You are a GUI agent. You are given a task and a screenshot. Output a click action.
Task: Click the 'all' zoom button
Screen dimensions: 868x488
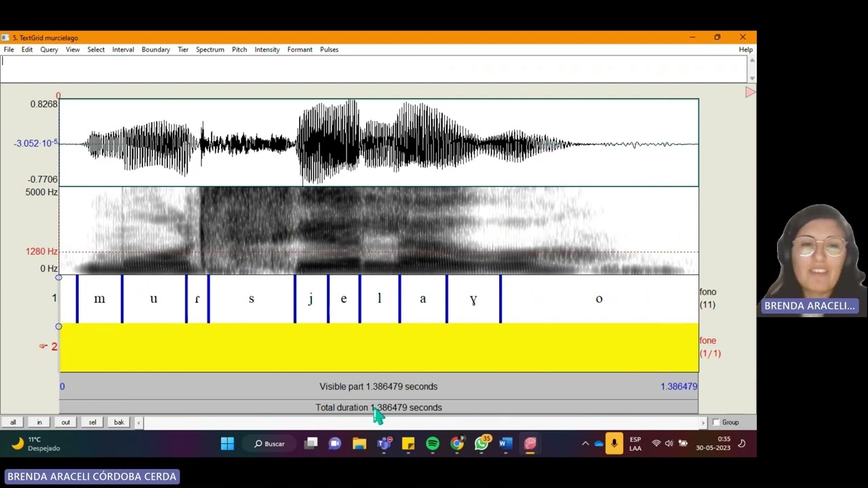[x=13, y=422]
